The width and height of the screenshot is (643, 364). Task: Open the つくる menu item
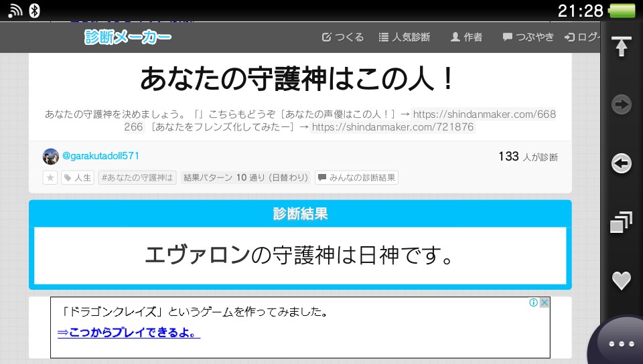click(x=343, y=37)
